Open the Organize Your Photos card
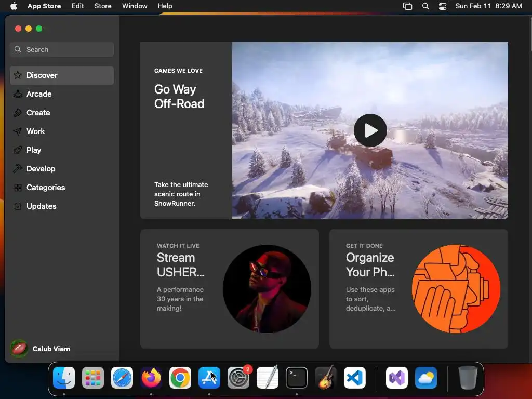 click(x=419, y=289)
